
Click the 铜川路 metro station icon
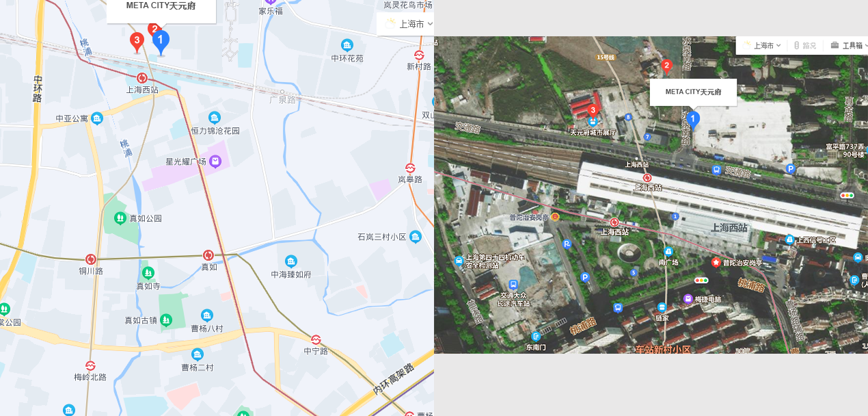pos(90,259)
